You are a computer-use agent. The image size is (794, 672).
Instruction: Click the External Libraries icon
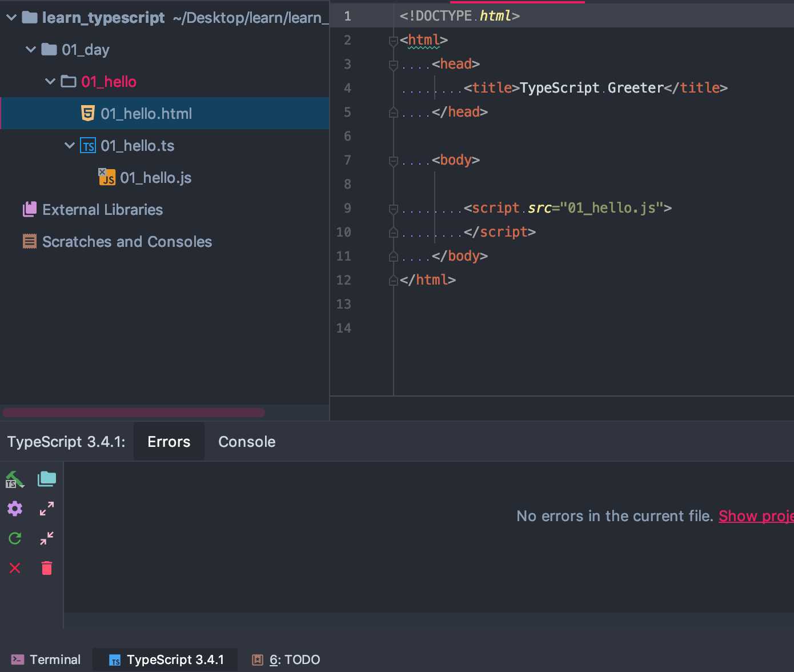pos(30,210)
